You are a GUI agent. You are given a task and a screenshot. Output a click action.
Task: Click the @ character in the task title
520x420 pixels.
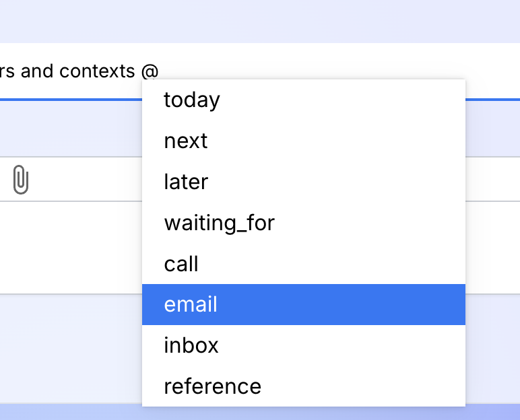click(150, 72)
